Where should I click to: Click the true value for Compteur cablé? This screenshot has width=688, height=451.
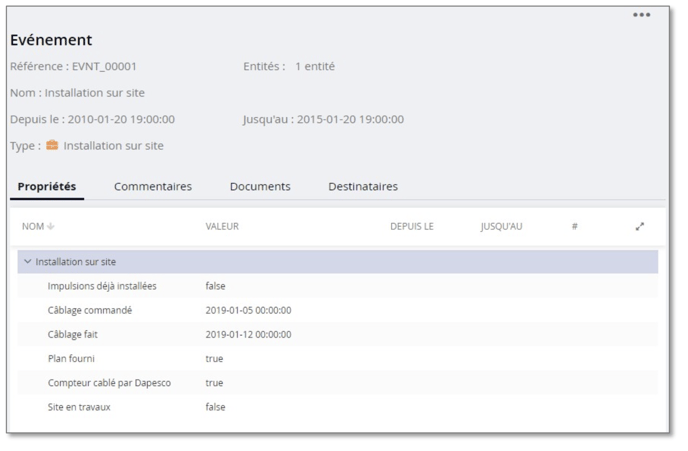point(214,383)
